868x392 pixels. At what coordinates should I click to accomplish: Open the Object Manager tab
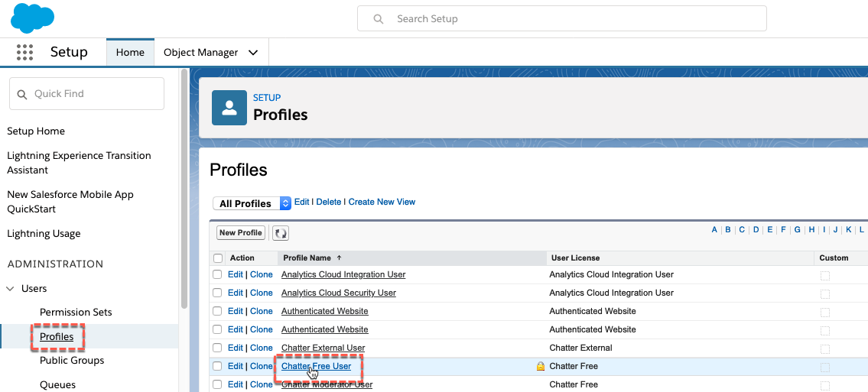pos(200,53)
